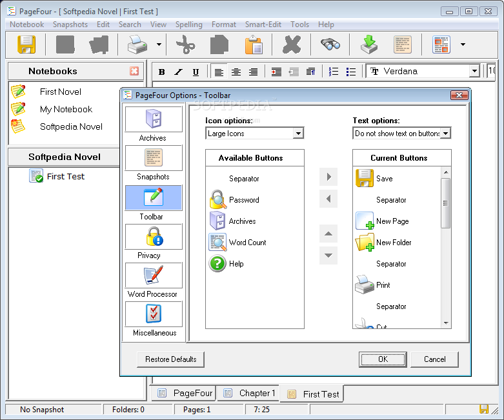Open the Notebook menu

tap(26, 25)
